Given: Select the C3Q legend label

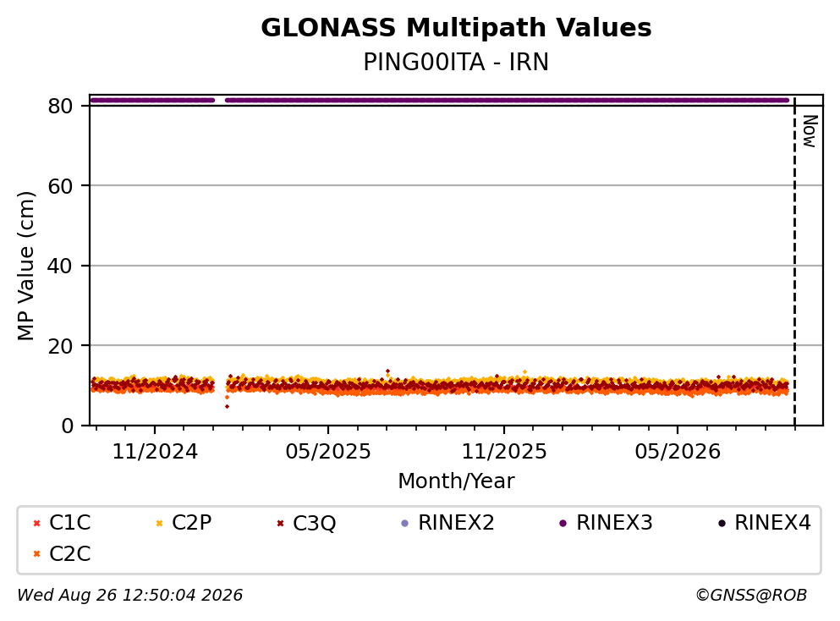Looking at the screenshot, I should [315, 523].
